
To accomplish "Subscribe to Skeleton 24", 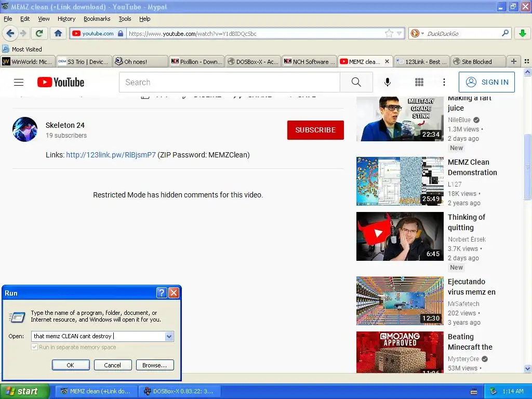I will 315,130.
